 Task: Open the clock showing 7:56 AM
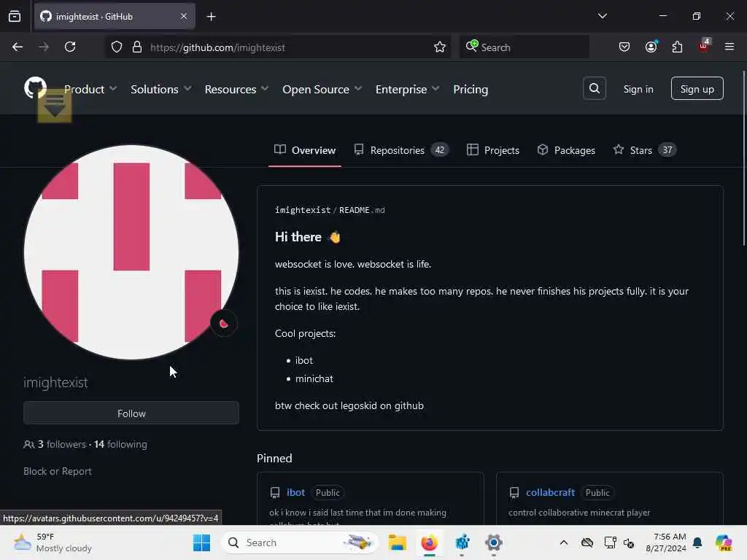tap(665, 542)
